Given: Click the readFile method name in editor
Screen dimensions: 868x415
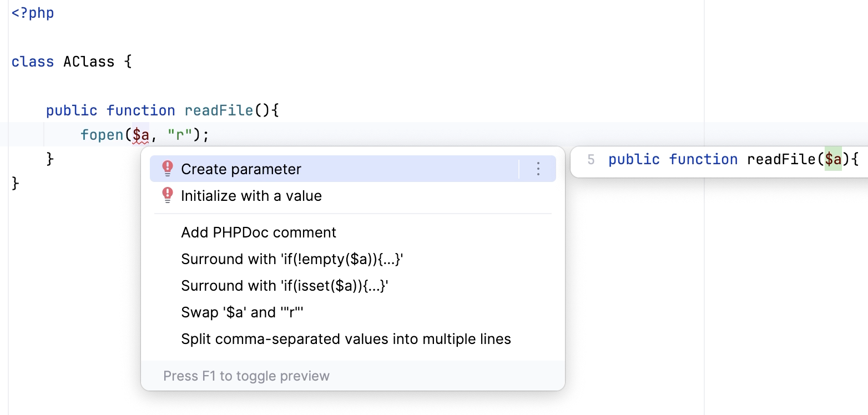Looking at the screenshot, I should (219, 110).
